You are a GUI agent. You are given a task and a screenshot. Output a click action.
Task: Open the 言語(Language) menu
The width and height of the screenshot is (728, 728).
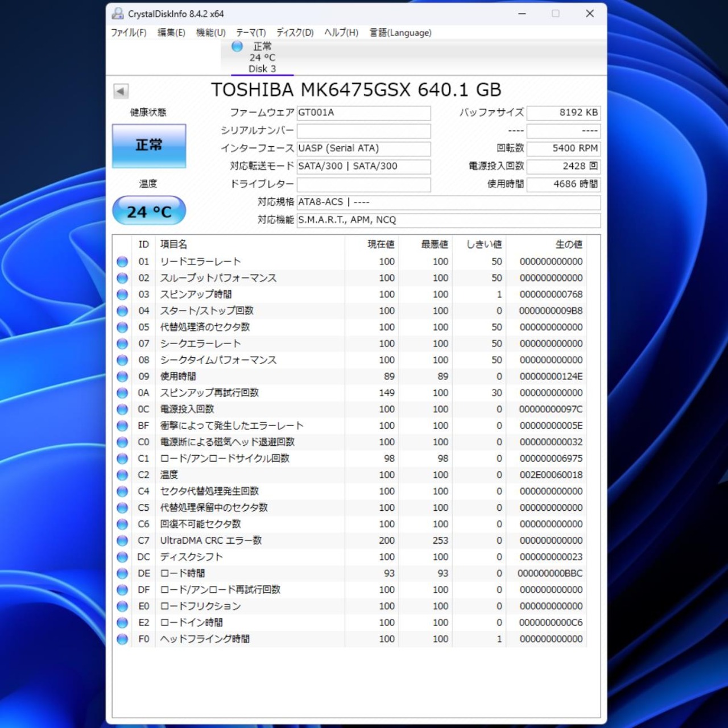tap(400, 32)
